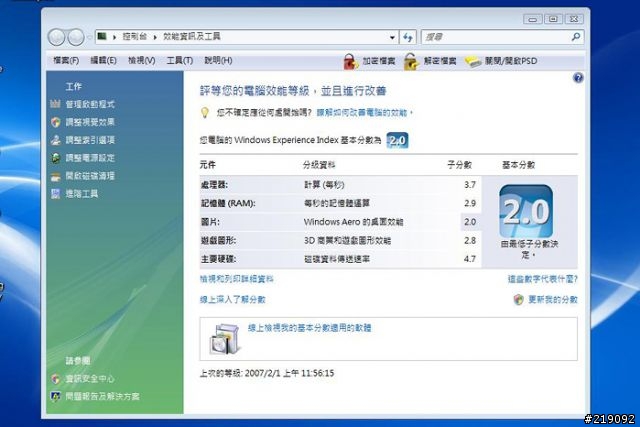
Task: Click the small 2.0 base score badge
Action: coord(397,140)
